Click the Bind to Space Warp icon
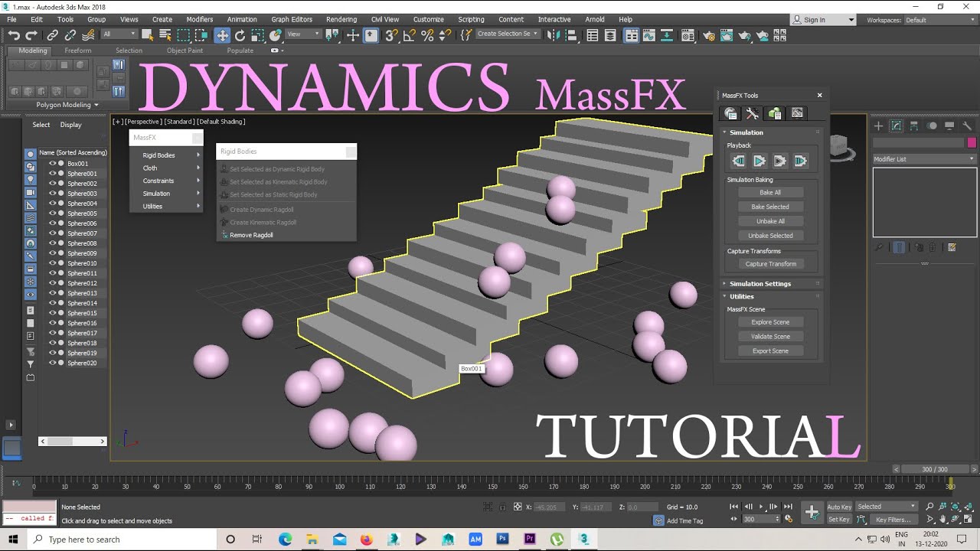This screenshot has height=551, width=980. pos(88,35)
